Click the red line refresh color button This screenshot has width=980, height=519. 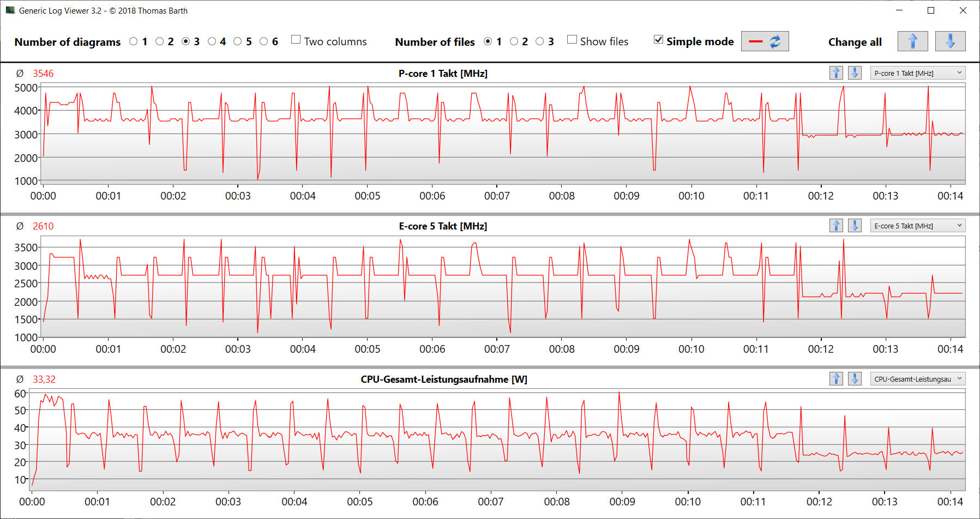pyautogui.click(x=765, y=41)
